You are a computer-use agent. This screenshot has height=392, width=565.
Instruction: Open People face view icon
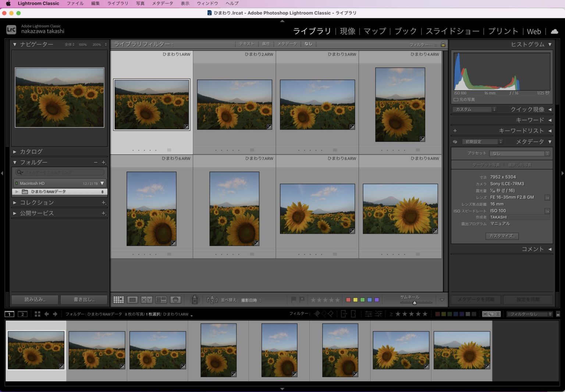[175, 300]
